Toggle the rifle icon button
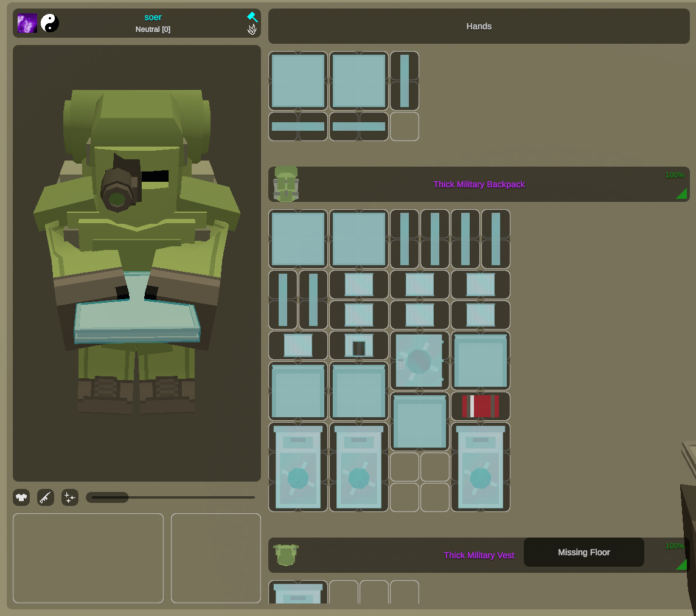 click(x=46, y=497)
